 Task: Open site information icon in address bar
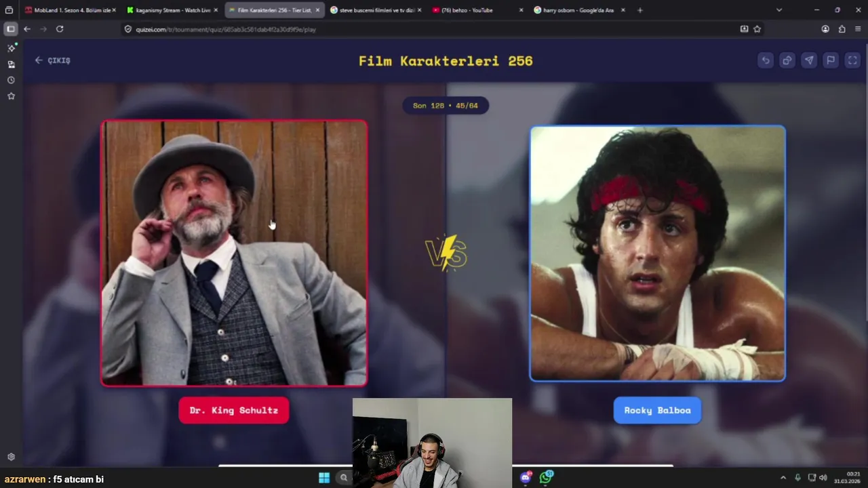128,29
